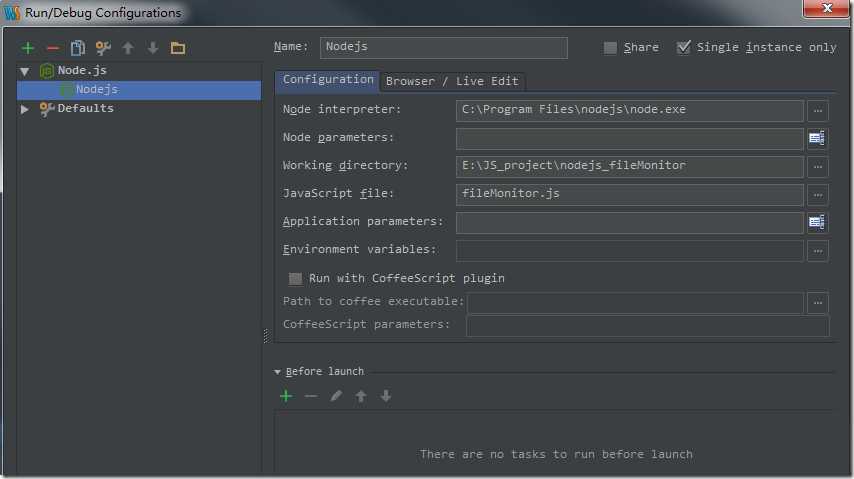
Task: Create new folder for configurations
Action: coord(178,48)
